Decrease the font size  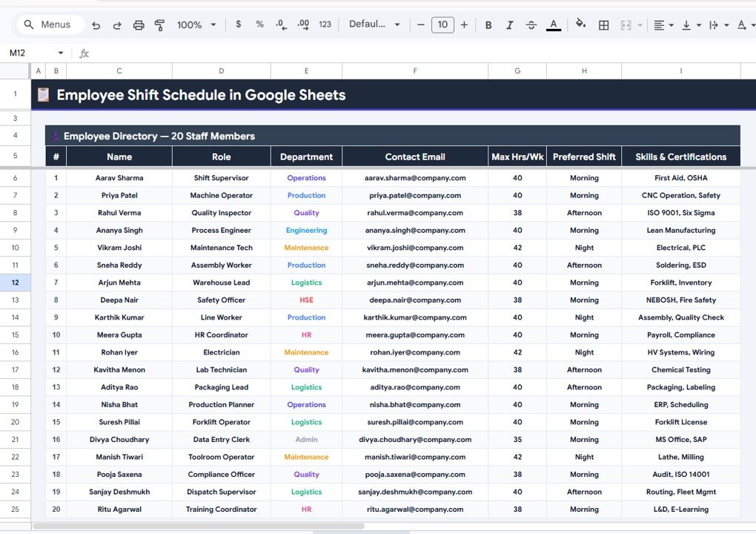[420, 24]
